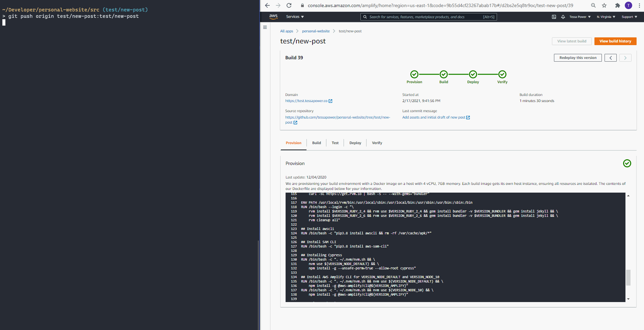Click the green Provision success checkmark

[x=414, y=74]
